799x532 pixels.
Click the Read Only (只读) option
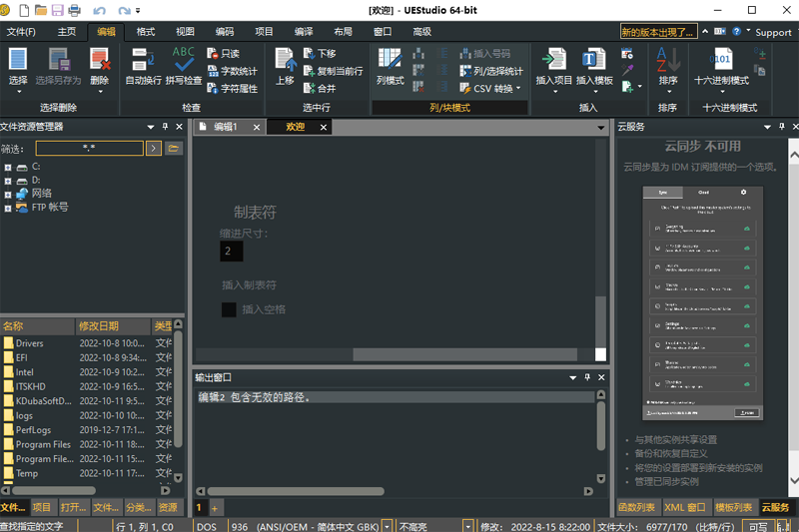[223, 54]
